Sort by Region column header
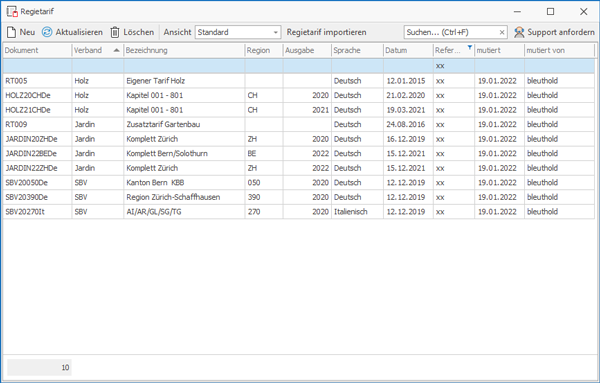Viewport: 600px width, 383px height. [x=264, y=50]
